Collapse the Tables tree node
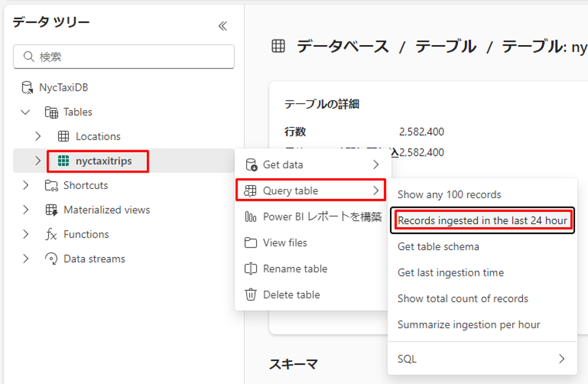 click(26, 113)
